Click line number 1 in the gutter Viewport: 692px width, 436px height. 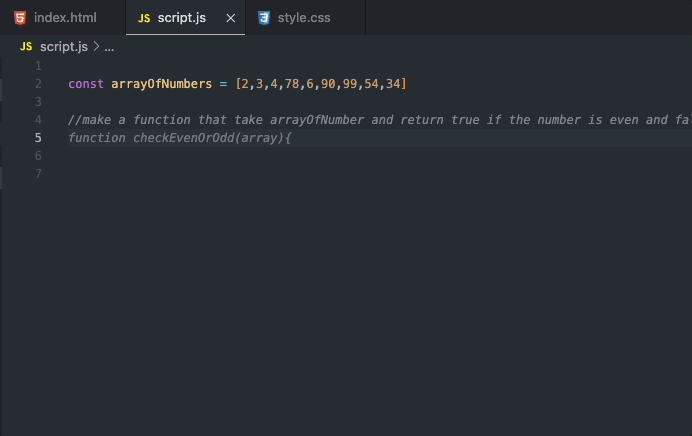tap(38, 66)
